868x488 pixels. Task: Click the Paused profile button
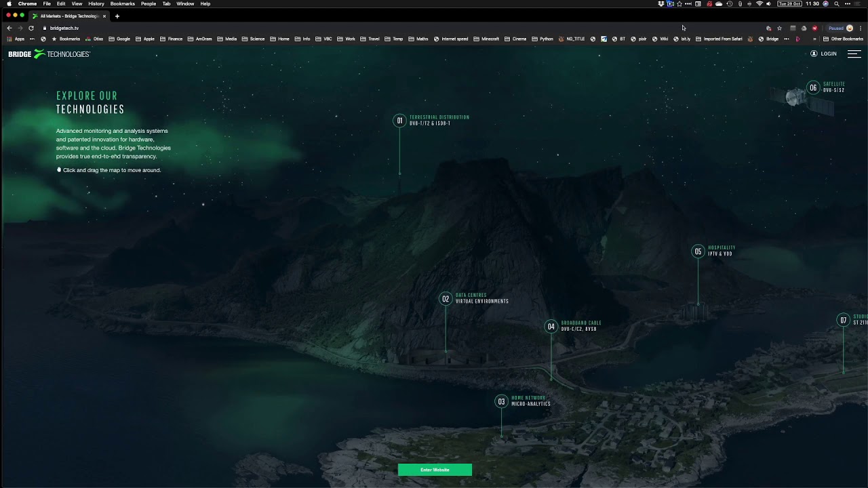[x=840, y=28]
